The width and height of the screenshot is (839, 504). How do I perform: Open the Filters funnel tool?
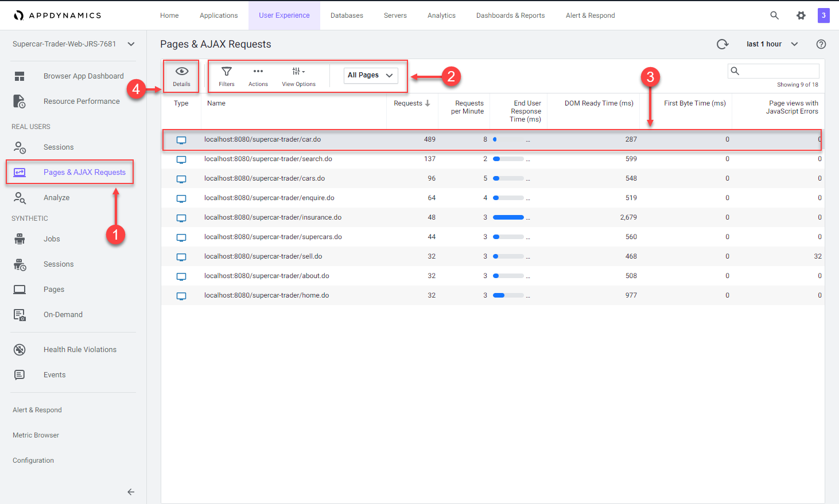click(227, 76)
